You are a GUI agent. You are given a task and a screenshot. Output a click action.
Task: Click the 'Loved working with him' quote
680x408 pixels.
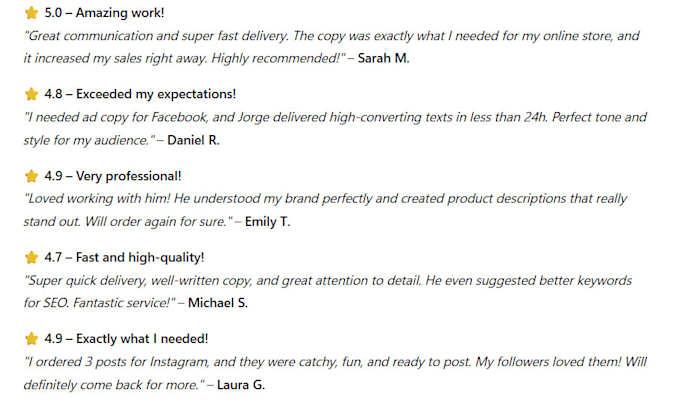325,210
